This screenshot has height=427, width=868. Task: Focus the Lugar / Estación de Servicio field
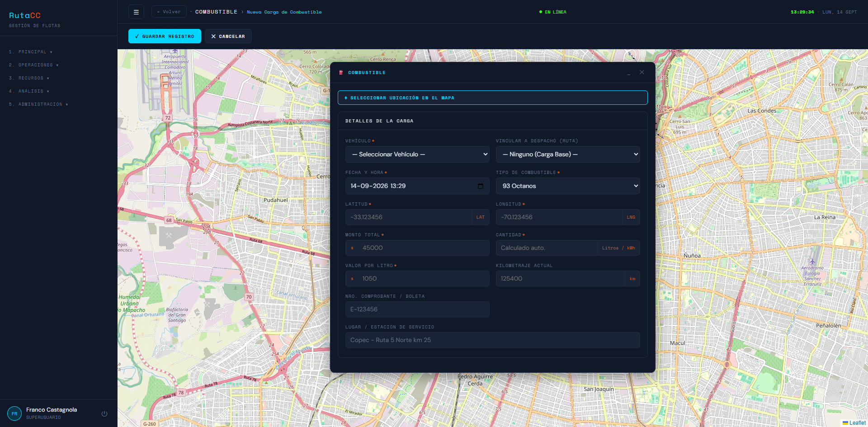pos(493,340)
